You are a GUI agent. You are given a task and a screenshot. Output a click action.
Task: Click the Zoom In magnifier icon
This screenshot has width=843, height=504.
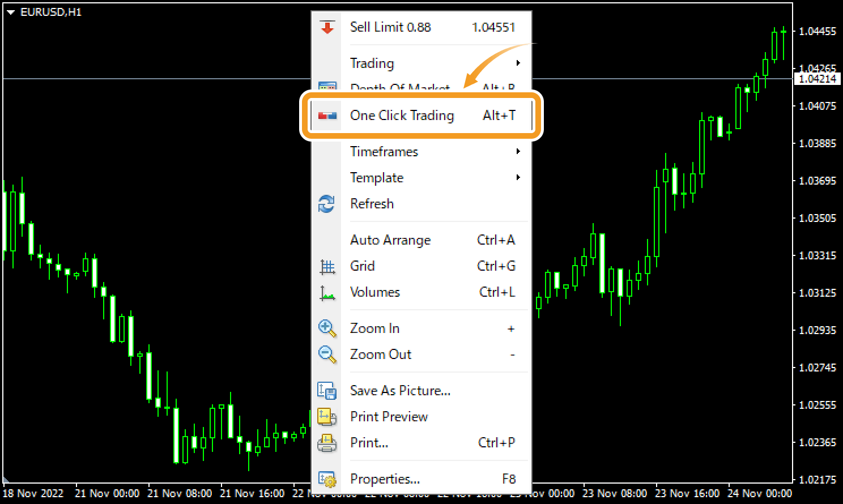pyautogui.click(x=327, y=328)
